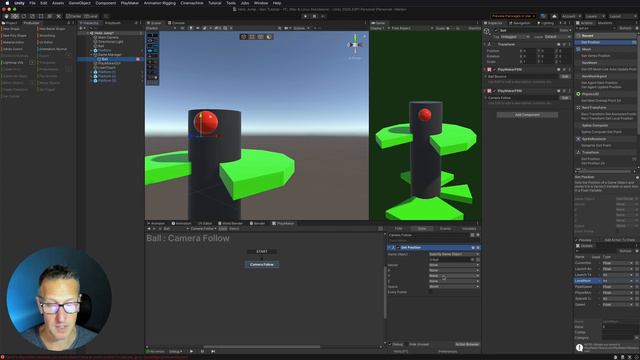The width and height of the screenshot is (640, 360).
Task: Click the last ProBuilder overlay toolbar icon
Action: coord(269,37)
